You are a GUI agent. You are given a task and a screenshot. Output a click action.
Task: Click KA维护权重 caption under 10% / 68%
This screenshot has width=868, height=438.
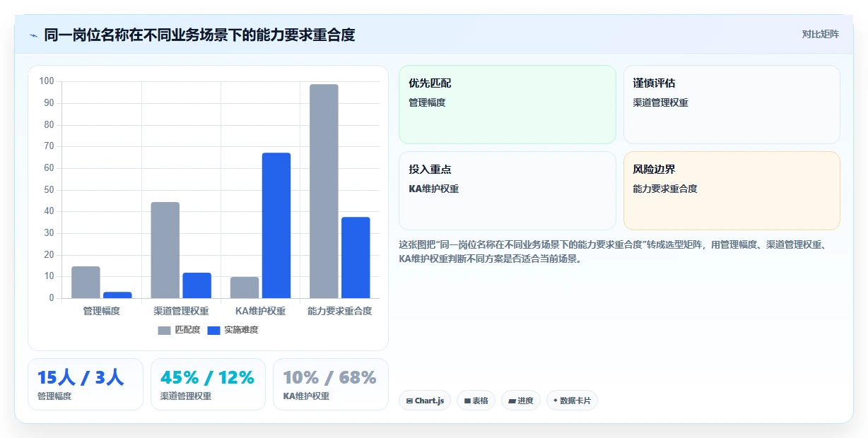tap(306, 396)
